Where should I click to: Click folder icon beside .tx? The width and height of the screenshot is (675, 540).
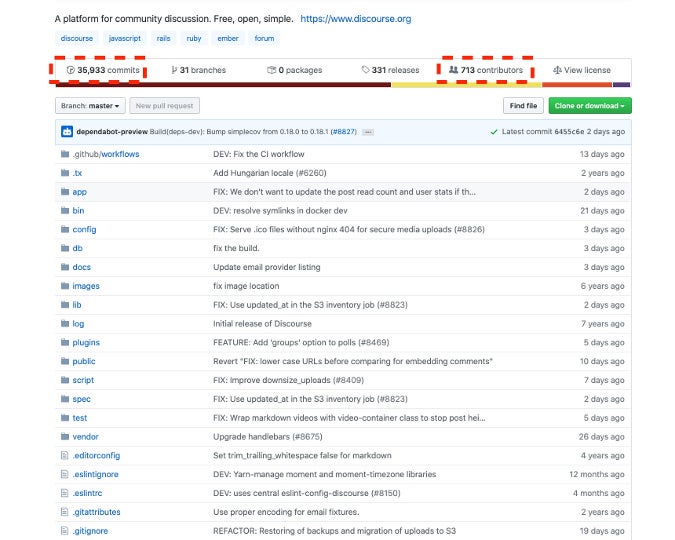point(65,173)
